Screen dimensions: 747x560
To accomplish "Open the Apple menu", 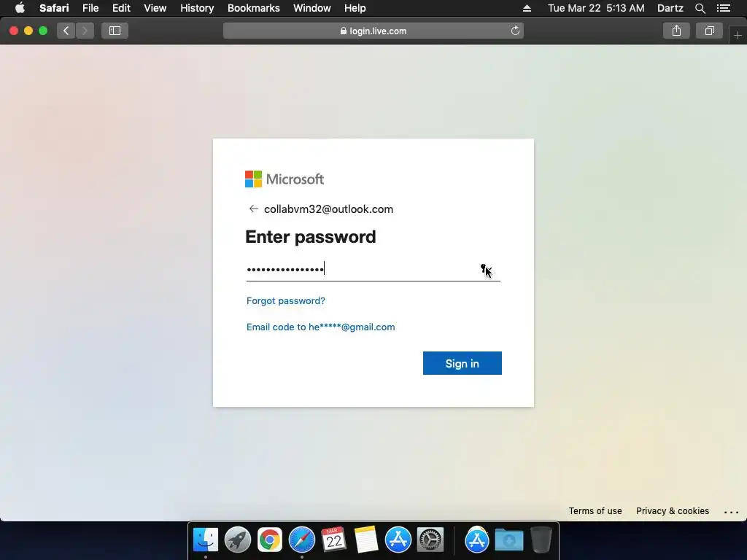I will coord(20,8).
